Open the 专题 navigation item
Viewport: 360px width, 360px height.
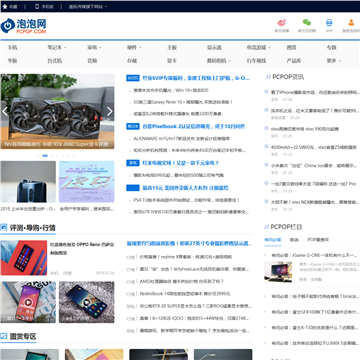click(x=331, y=48)
